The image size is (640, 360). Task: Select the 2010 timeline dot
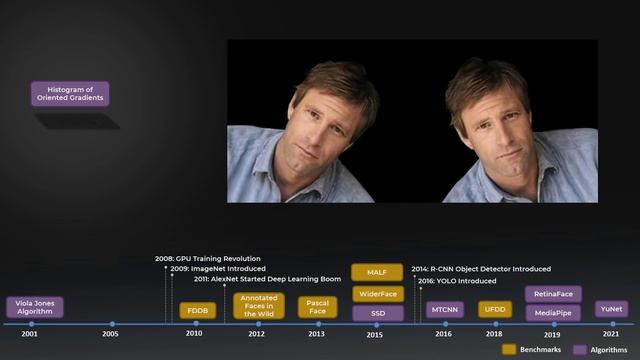tap(196, 324)
